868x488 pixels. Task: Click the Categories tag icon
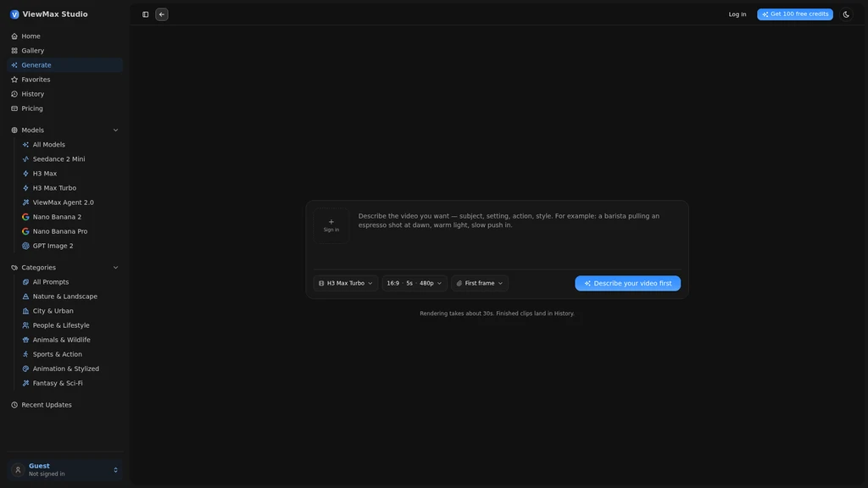14,267
